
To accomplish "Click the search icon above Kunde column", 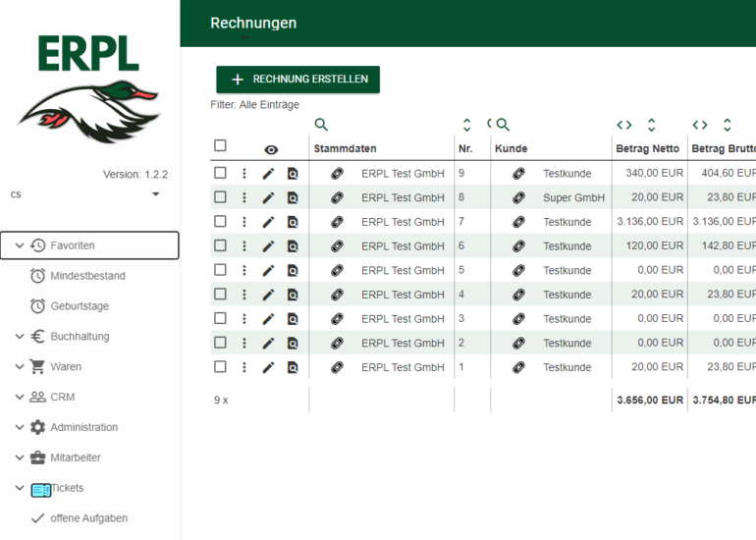I will pos(503,125).
